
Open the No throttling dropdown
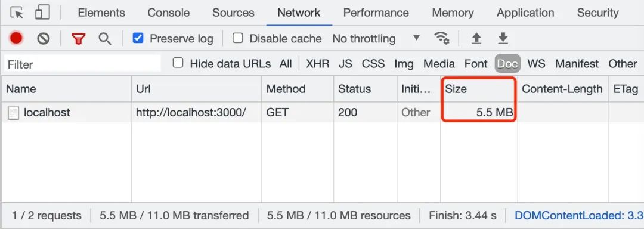click(x=376, y=39)
